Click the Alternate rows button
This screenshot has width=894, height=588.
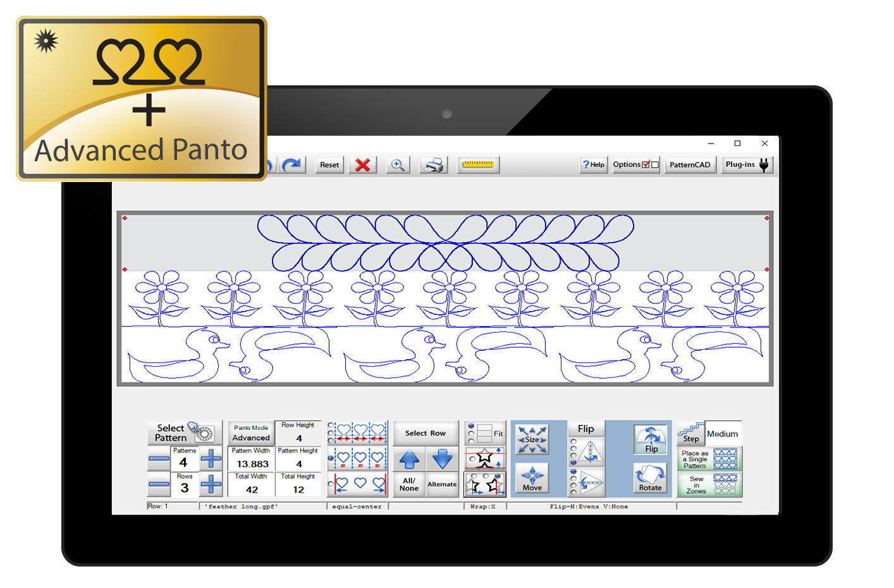[442, 485]
